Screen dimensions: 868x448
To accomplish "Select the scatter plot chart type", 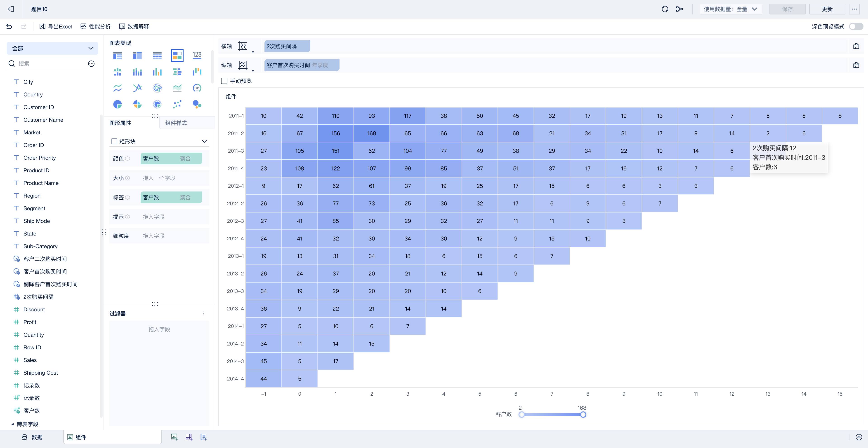I will tap(177, 104).
